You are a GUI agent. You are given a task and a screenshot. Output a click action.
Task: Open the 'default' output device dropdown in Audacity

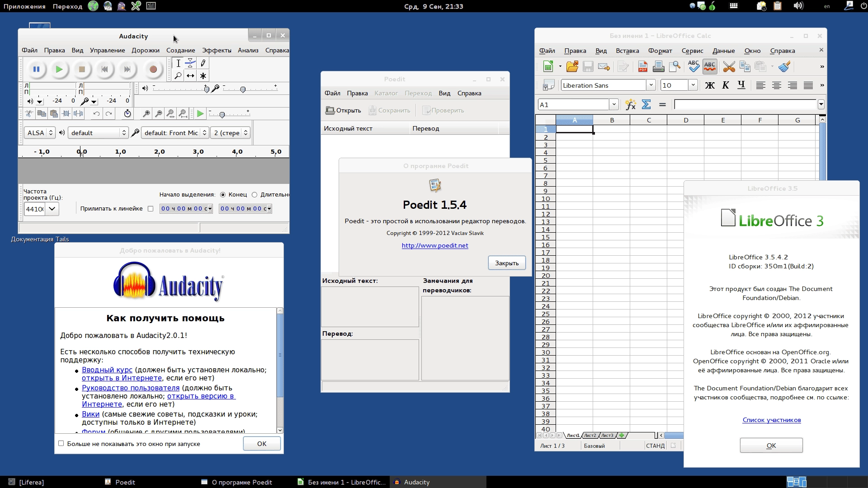[98, 133]
